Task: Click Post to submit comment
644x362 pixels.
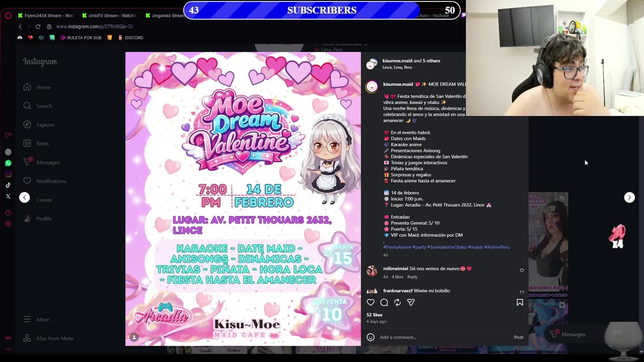Action: coord(518,337)
